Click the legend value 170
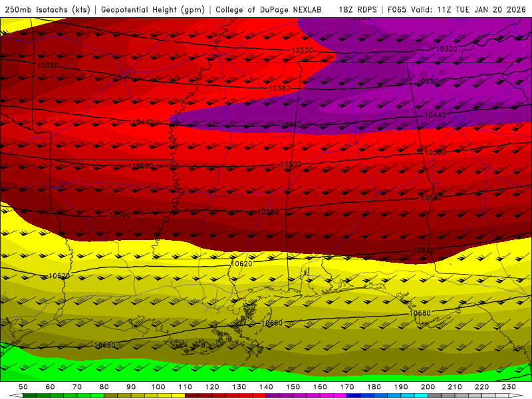Screen dimensions: 532x399 pos(347,387)
